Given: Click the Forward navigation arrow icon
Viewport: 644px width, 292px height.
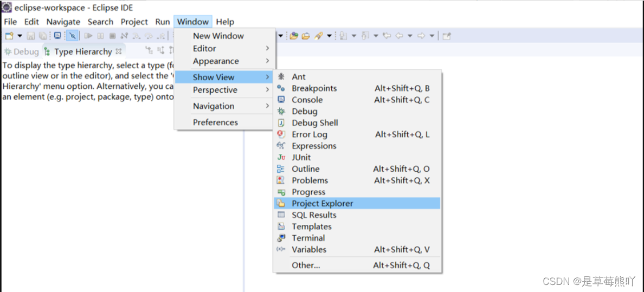Looking at the screenshot, I should click(421, 36).
